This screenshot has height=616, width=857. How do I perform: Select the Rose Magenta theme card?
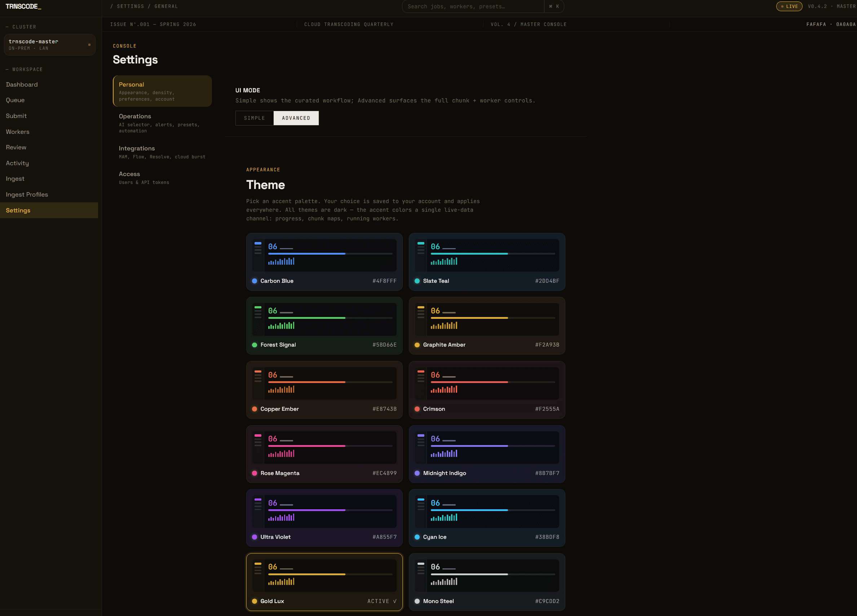click(324, 454)
